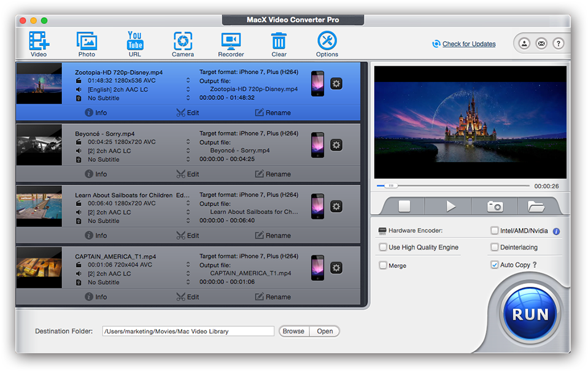Viewport: 588px width, 371px height.
Task: Open Info for CAPTAIN_AMERICA_T1
Action: (96, 297)
